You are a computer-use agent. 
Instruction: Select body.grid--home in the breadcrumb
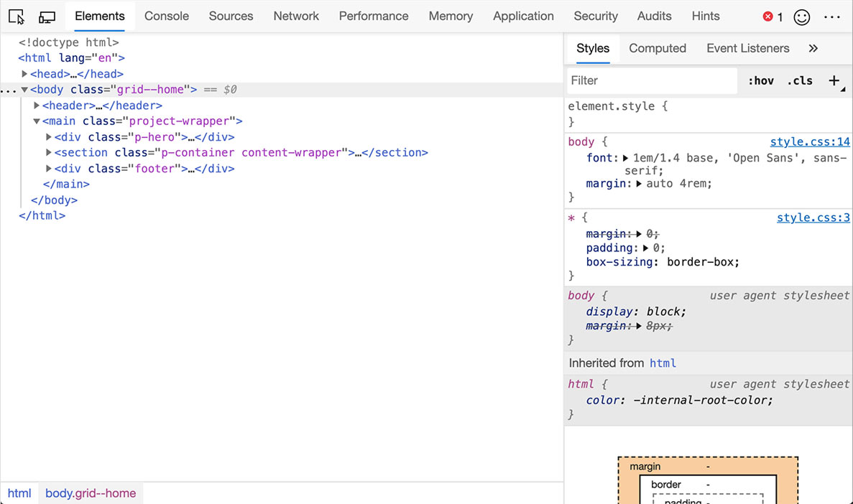91,493
